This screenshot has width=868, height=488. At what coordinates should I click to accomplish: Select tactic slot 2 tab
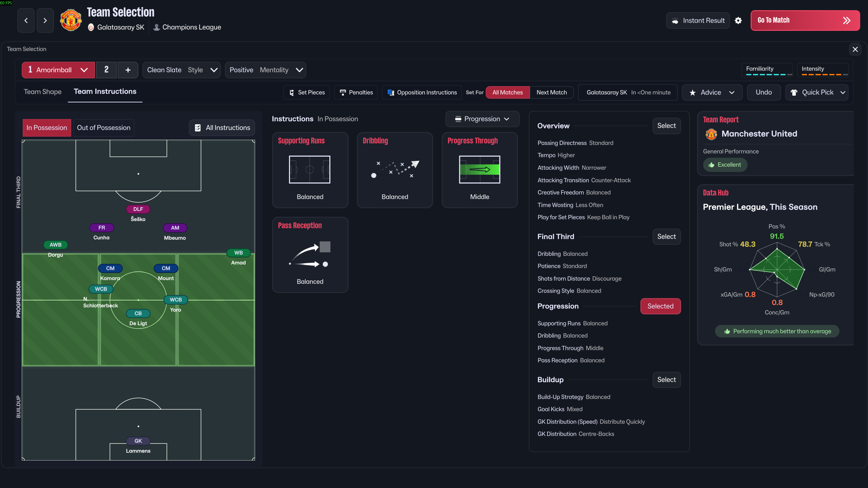coord(106,70)
